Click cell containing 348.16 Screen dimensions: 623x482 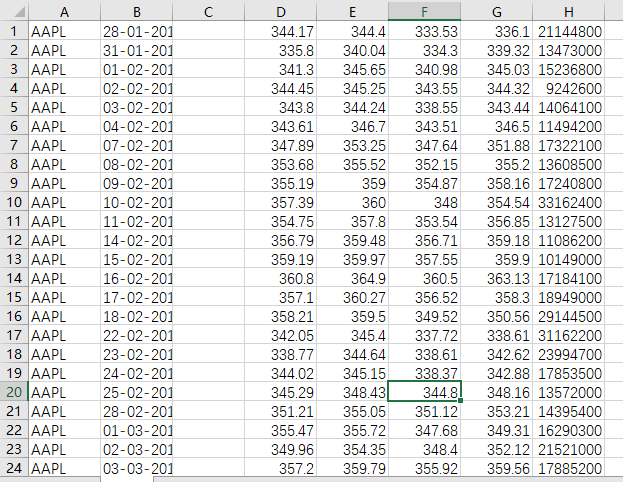coord(497,392)
